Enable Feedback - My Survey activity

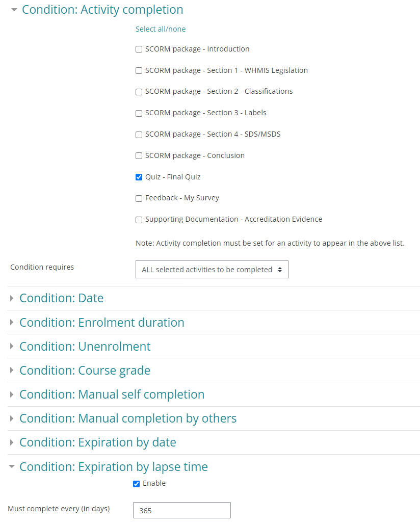pyautogui.click(x=139, y=198)
